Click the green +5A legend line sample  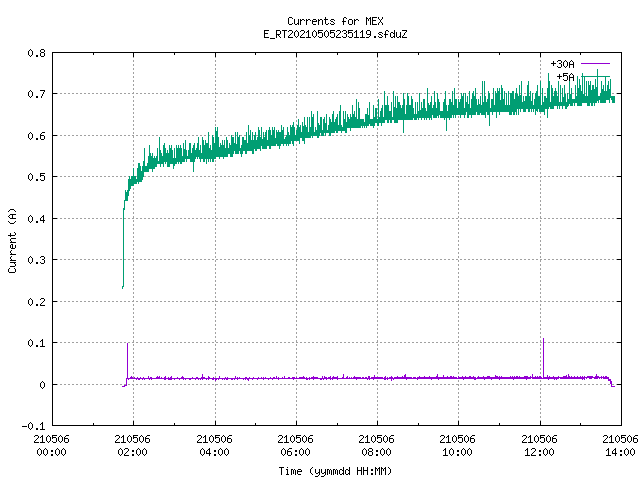tap(595, 76)
